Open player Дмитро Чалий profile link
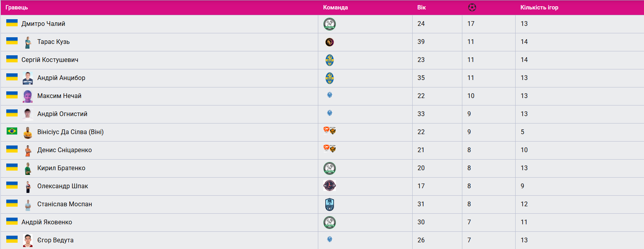The width and height of the screenshot is (644, 249). click(x=43, y=24)
